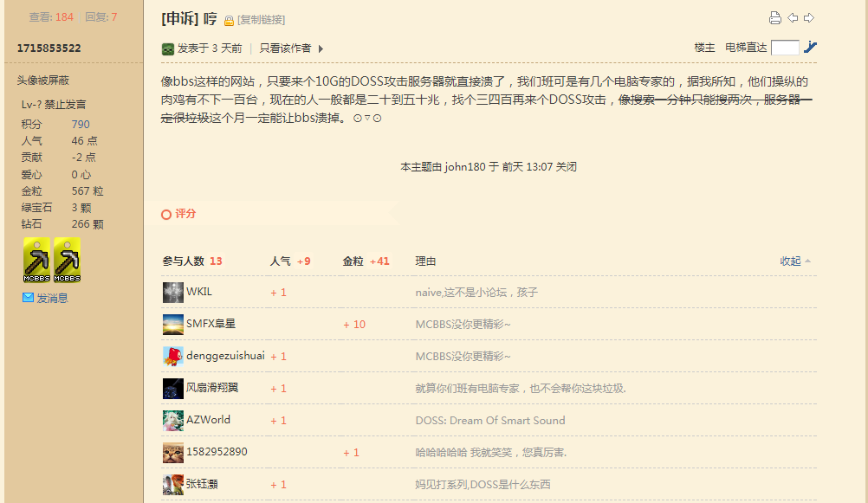Screen dimensions: 868x503
Task: Click the envelope message icon
Action: pyautogui.click(x=28, y=298)
